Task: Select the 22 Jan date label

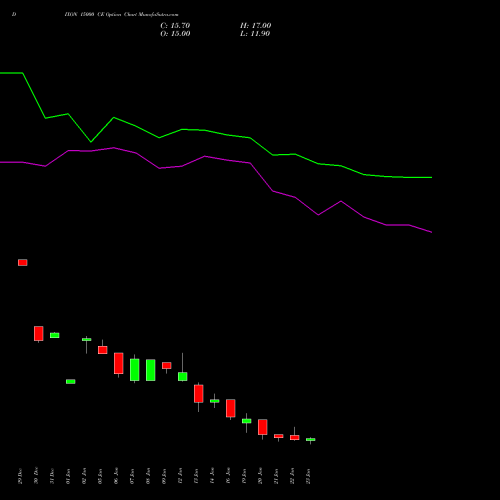Action: pyautogui.click(x=292, y=476)
